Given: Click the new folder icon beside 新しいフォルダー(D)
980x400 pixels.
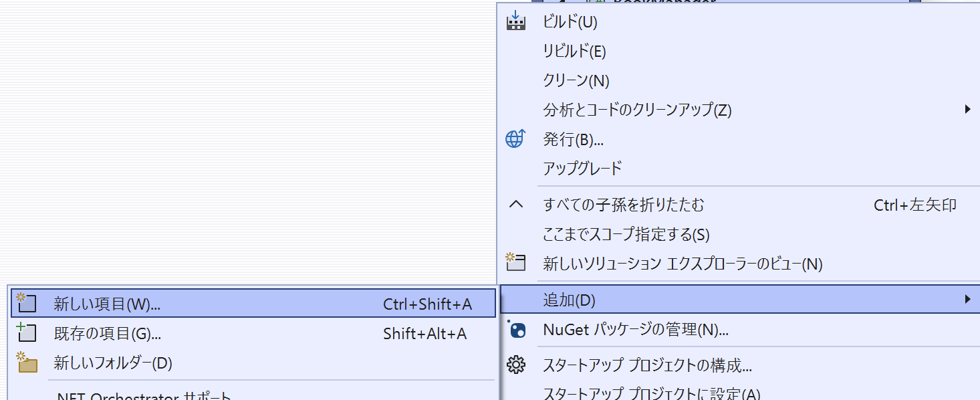Looking at the screenshot, I should coord(27,363).
